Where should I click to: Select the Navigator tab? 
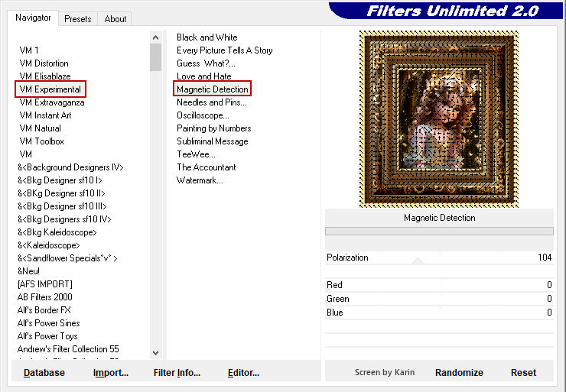[34, 18]
